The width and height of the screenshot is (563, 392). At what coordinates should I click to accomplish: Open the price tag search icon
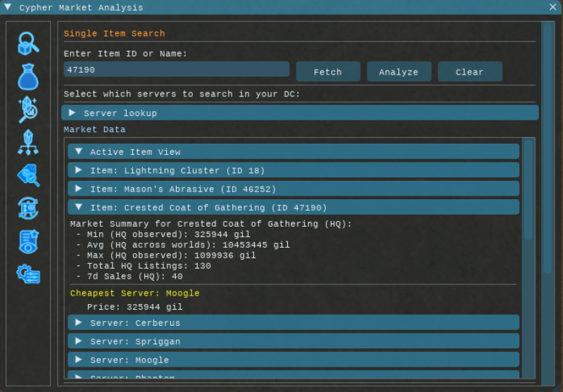click(x=28, y=175)
